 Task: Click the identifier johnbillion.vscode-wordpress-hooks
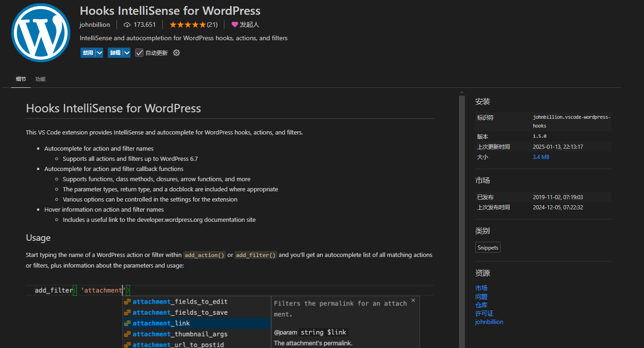tap(572, 122)
